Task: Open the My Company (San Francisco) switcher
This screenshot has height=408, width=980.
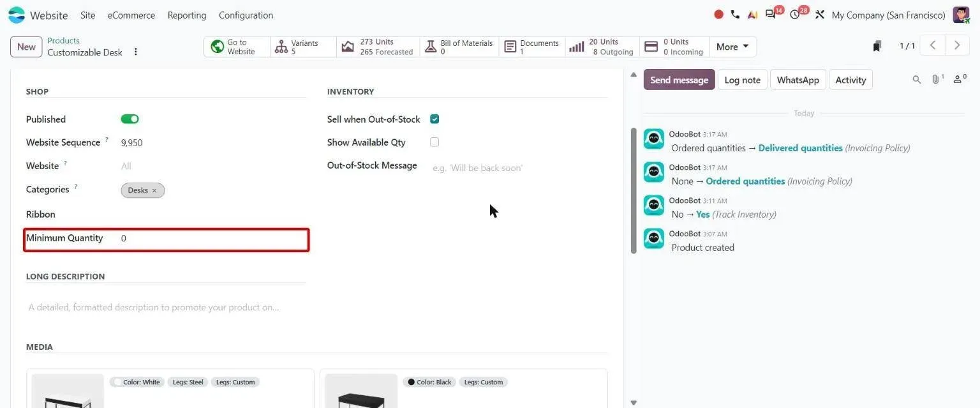Action: (x=888, y=15)
